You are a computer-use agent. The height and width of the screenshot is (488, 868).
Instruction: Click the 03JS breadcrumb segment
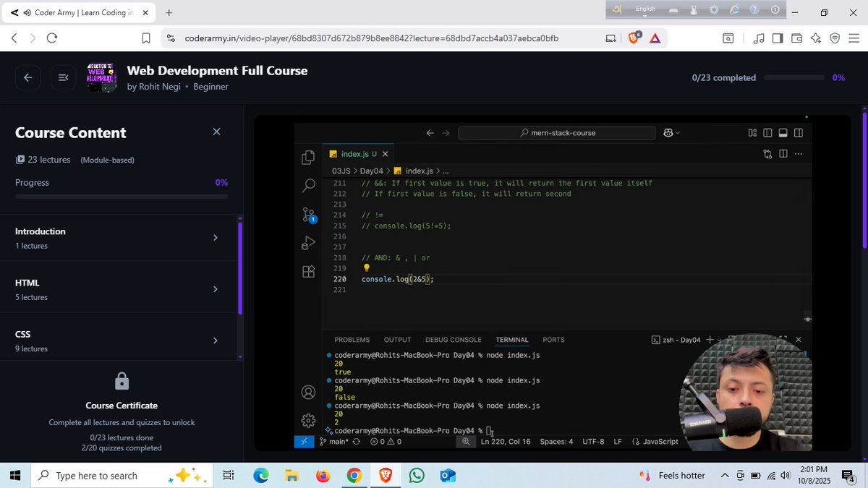pyautogui.click(x=341, y=171)
